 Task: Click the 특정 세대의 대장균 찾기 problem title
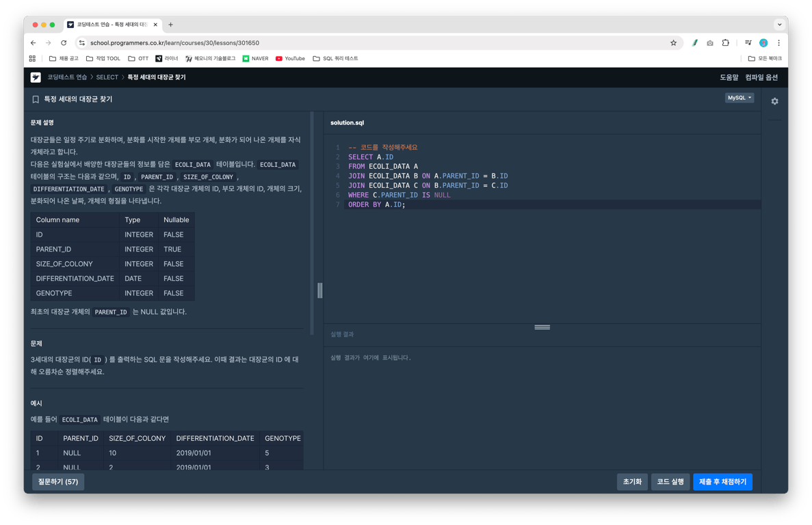pyautogui.click(x=78, y=99)
